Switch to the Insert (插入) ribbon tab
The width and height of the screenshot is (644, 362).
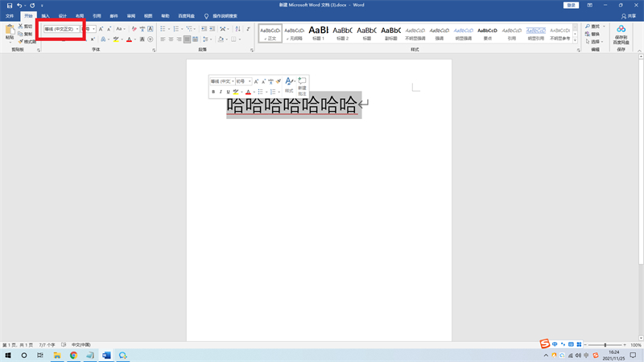pyautogui.click(x=45, y=16)
